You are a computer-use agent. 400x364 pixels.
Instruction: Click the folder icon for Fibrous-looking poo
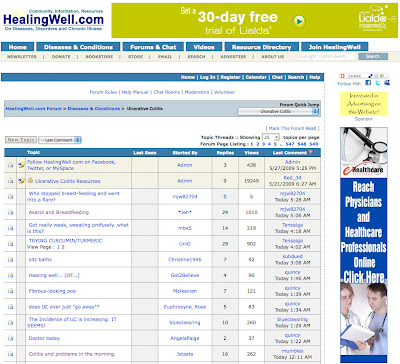point(11,291)
